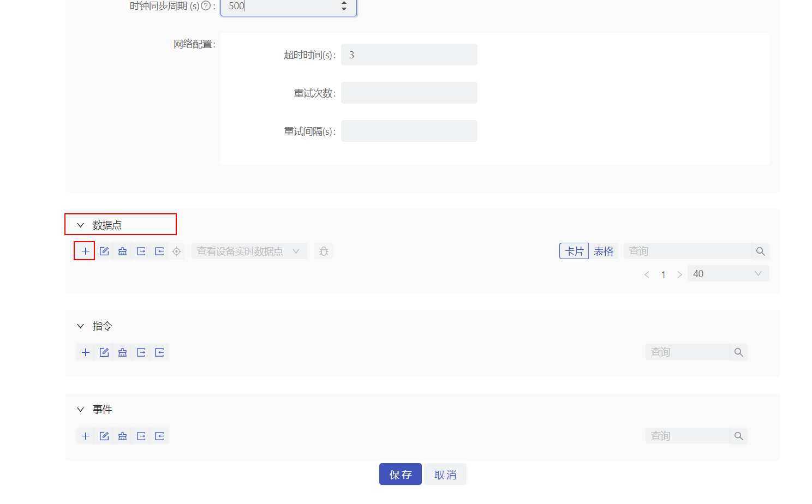Focus 查询 search box in 事件 section
Screen dimensions: 812x504
coord(688,436)
